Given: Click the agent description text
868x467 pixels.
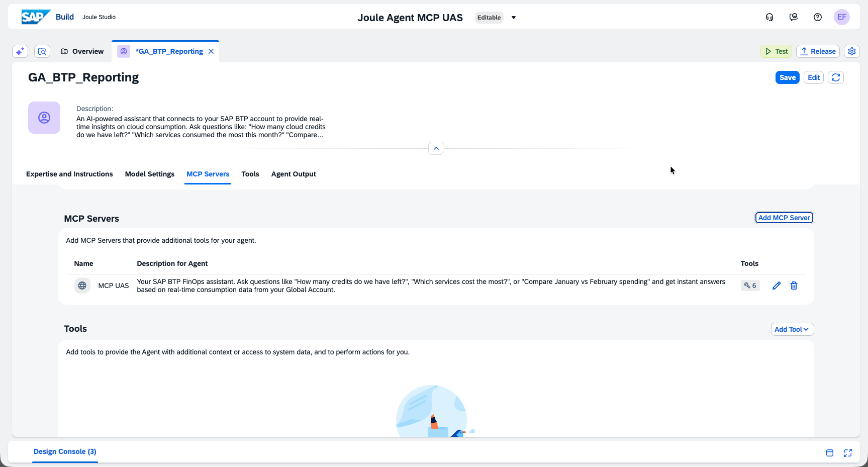Looking at the screenshot, I should [x=201, y=127].
